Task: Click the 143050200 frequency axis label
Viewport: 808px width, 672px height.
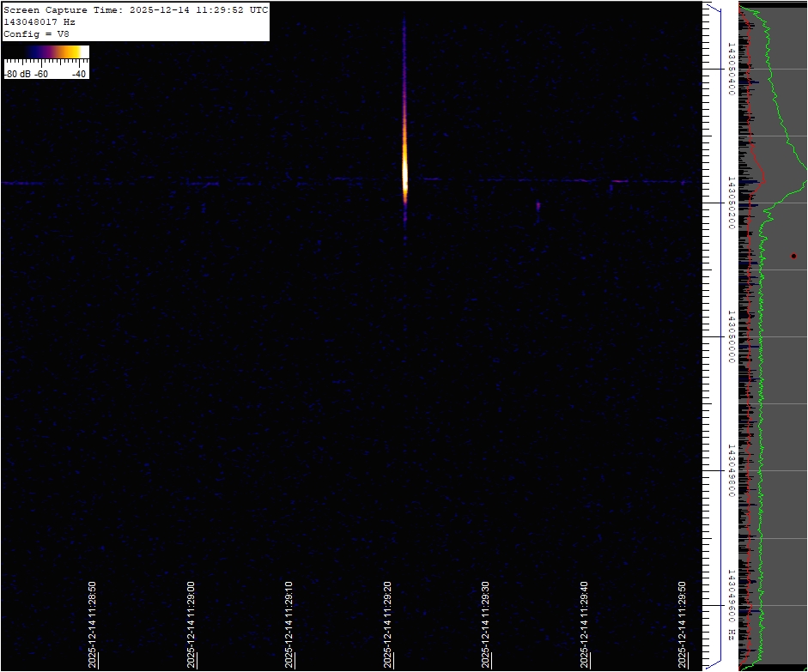Action: click(731, 203)
